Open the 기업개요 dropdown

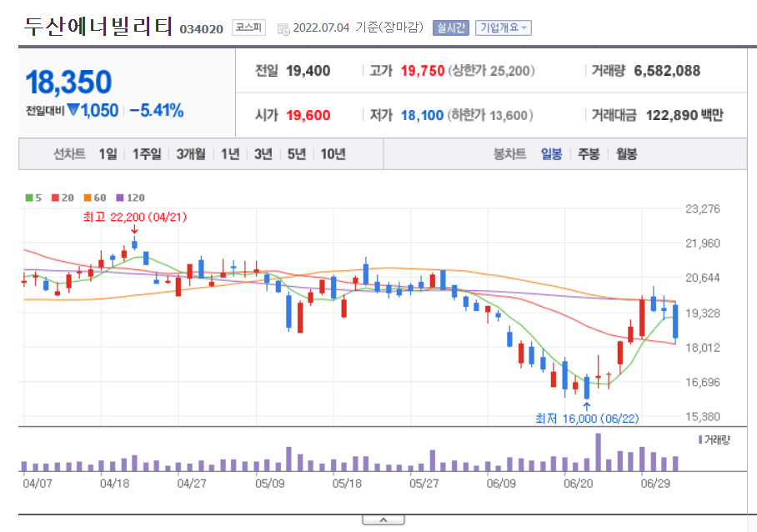tap(503, 28)
